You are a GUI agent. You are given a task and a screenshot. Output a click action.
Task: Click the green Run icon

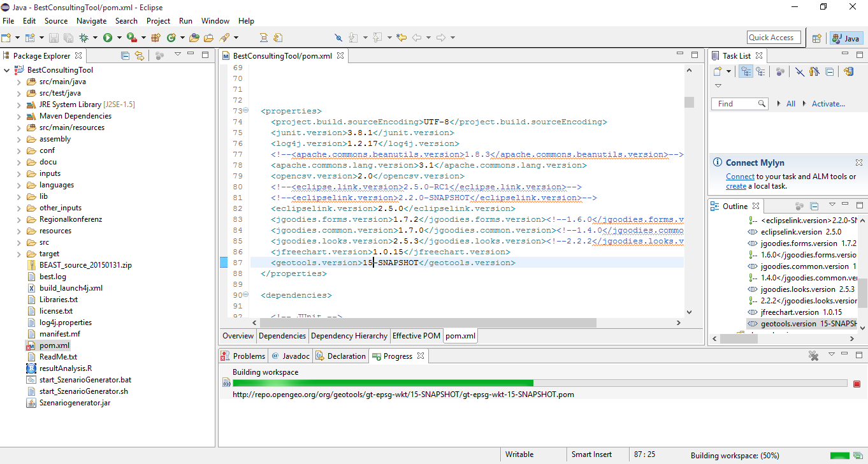pyautogui.click(x=108, y=38)
